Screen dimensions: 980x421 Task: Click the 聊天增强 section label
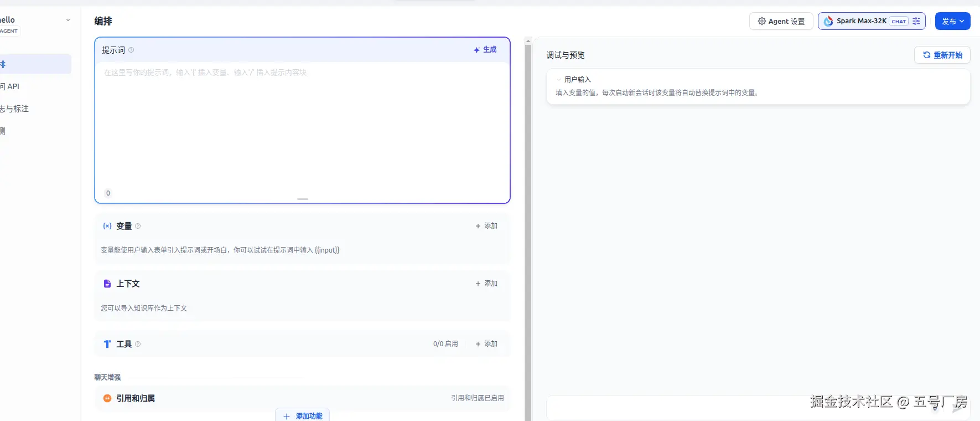(107, 377)
